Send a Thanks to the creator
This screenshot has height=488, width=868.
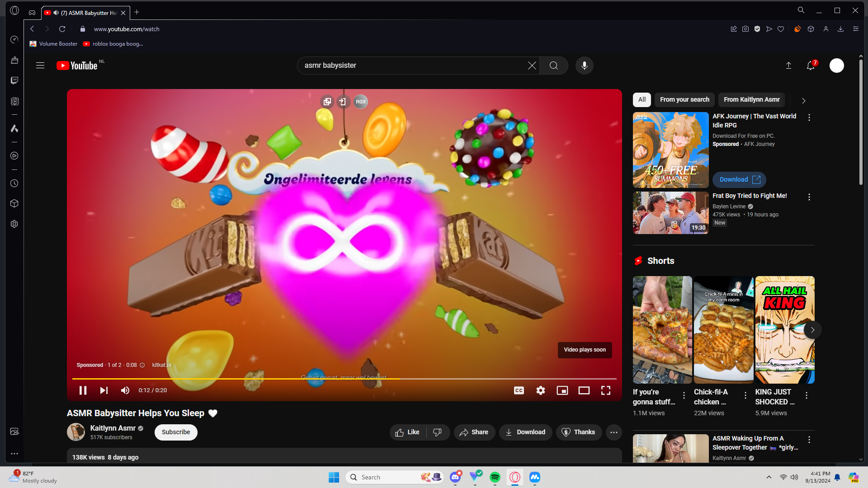[x=579, y=432]
